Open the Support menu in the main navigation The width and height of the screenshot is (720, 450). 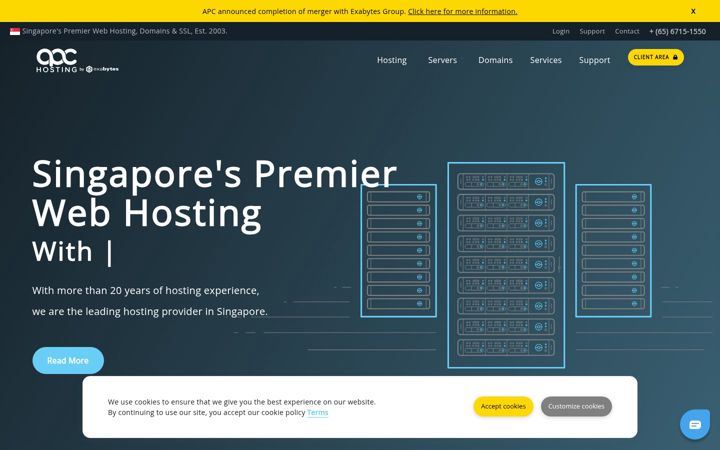coord(594,60)
